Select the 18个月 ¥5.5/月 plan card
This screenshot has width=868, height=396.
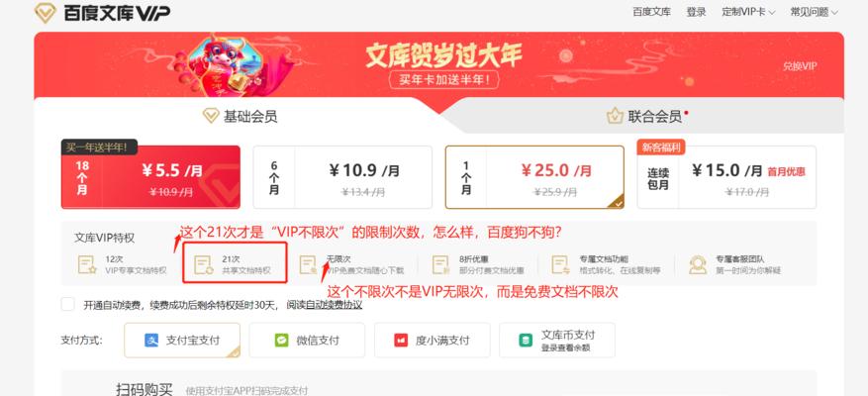point(150,177)
